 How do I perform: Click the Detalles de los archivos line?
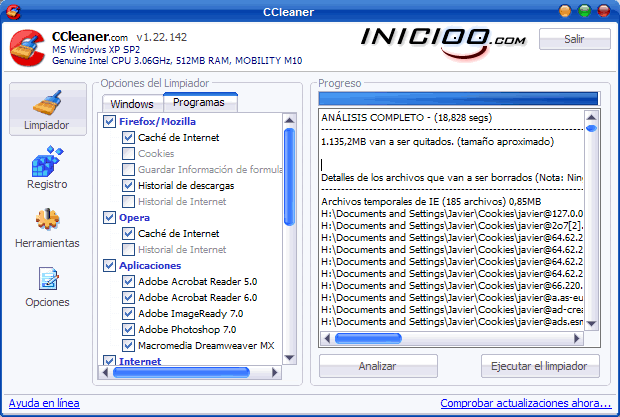pos(452,177)
